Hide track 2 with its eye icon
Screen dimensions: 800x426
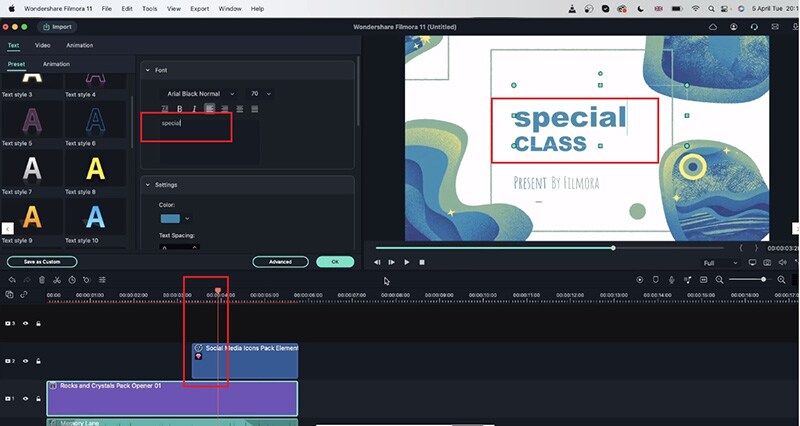[25, 361]
